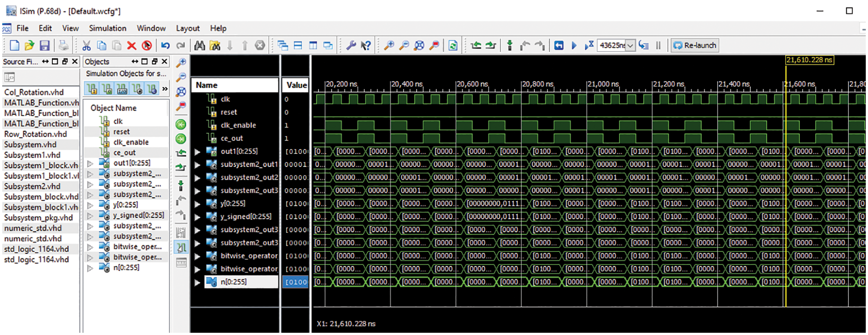Click the Re-launch button
Image resolution: width=868 pixels, height=335 pixels.
695,45
